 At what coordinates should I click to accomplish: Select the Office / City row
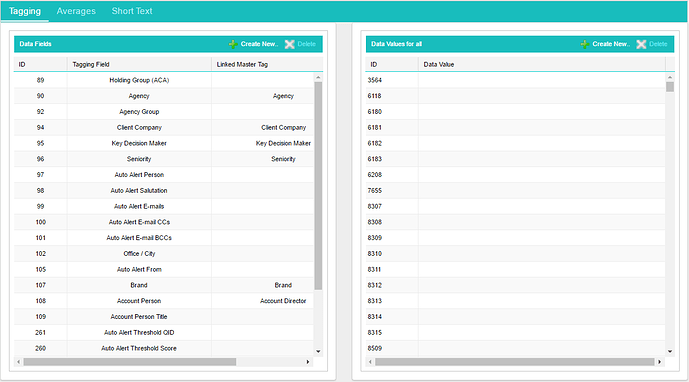tap(164, 254)
